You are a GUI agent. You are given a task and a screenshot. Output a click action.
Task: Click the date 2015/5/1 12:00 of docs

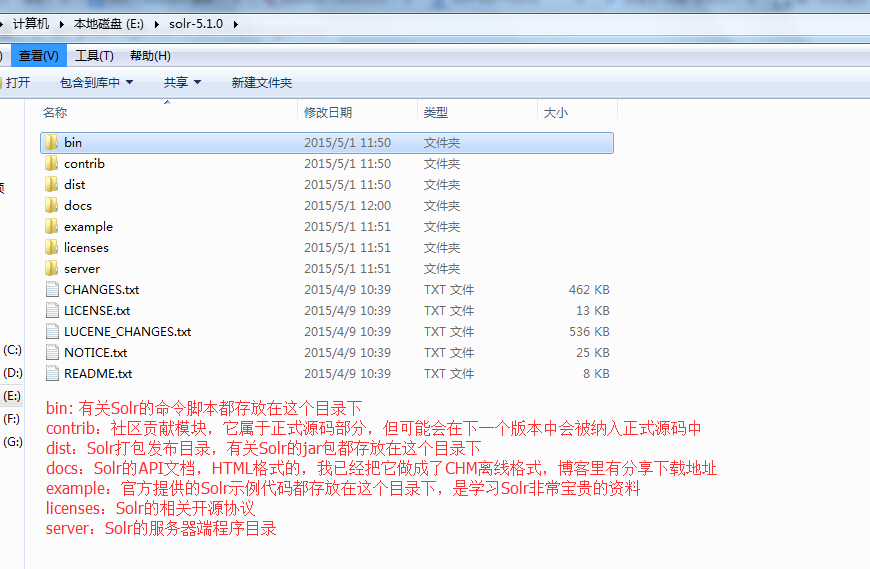(347, 206)
